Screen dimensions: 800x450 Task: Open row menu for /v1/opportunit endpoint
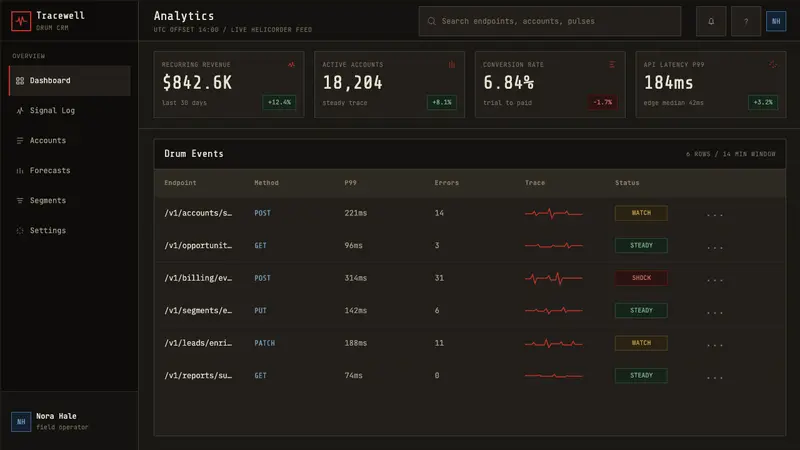[714, 247]
